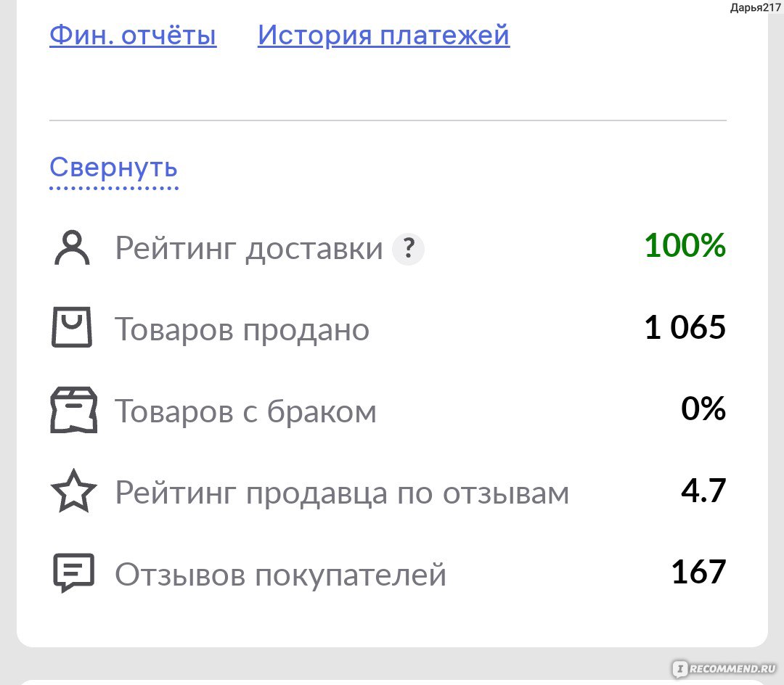Screen dimensions: 784x685
Task: Click the damaged box icon by Товаров с браком
Action: (x=73, y=410)
